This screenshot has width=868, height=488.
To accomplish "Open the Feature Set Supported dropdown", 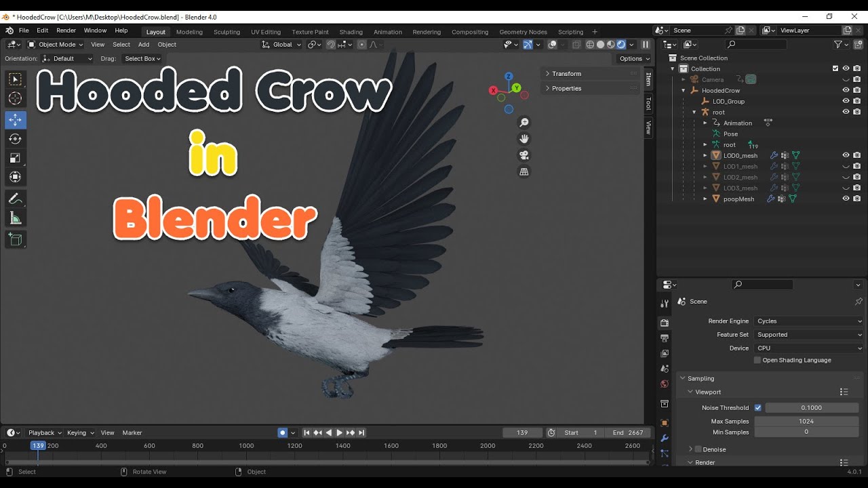I will pos(809,335).
